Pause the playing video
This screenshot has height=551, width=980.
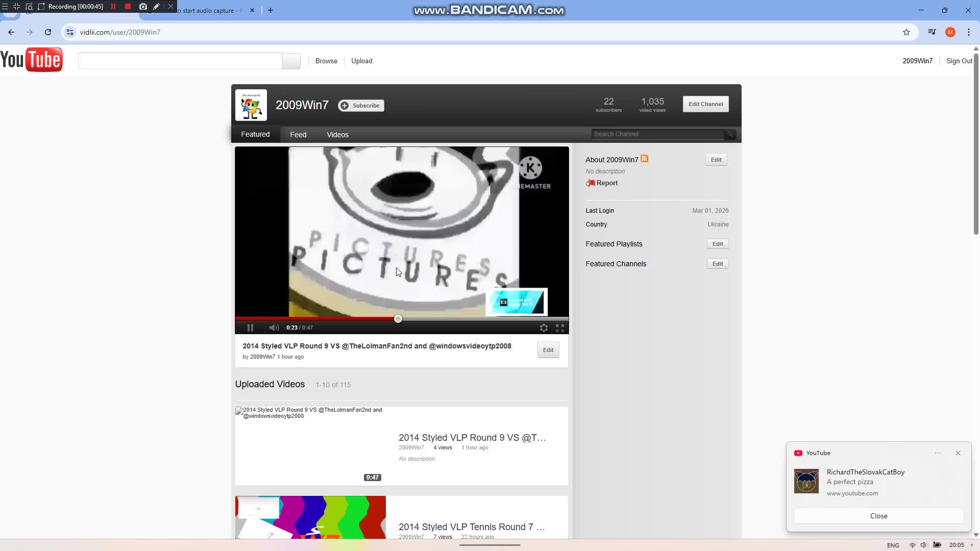[x=250, y=328]
